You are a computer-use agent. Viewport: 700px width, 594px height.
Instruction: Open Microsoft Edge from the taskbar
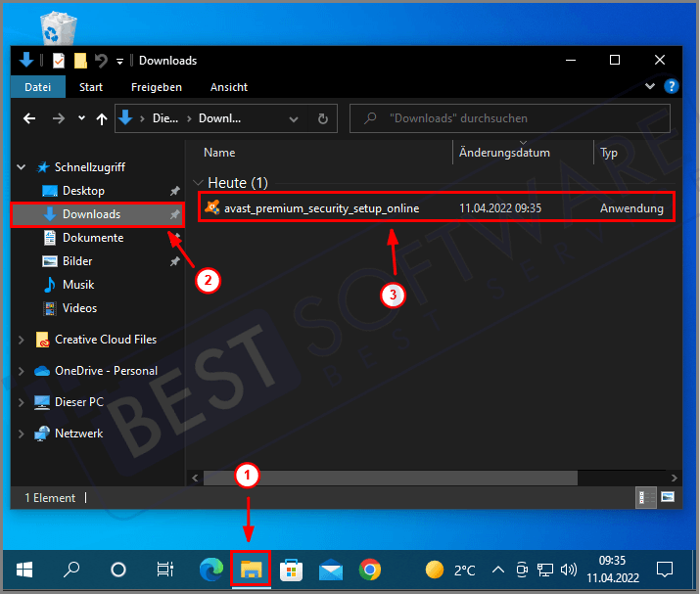coord(210,569)
